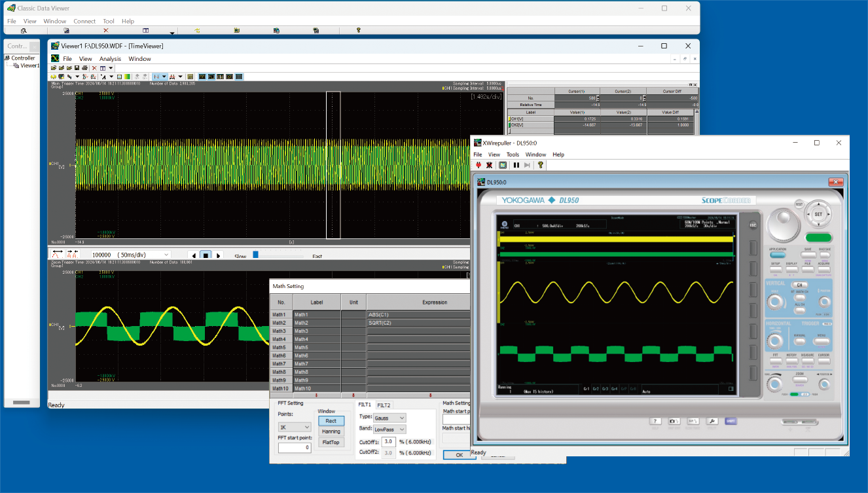The height and width of the screenshot is (493, 868).
Task: Click the green START/STOP key on DL950
Action: [818, 238]
